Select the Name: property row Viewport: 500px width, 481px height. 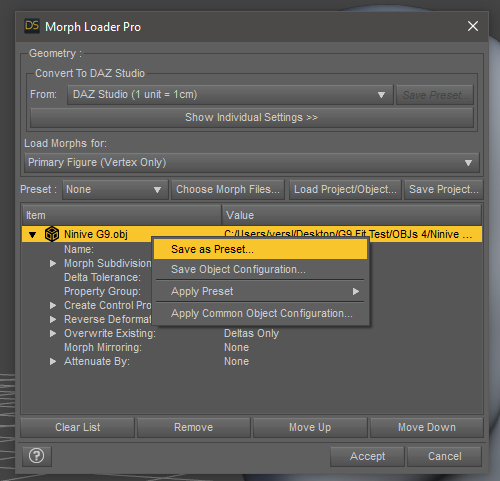point(79,249)
